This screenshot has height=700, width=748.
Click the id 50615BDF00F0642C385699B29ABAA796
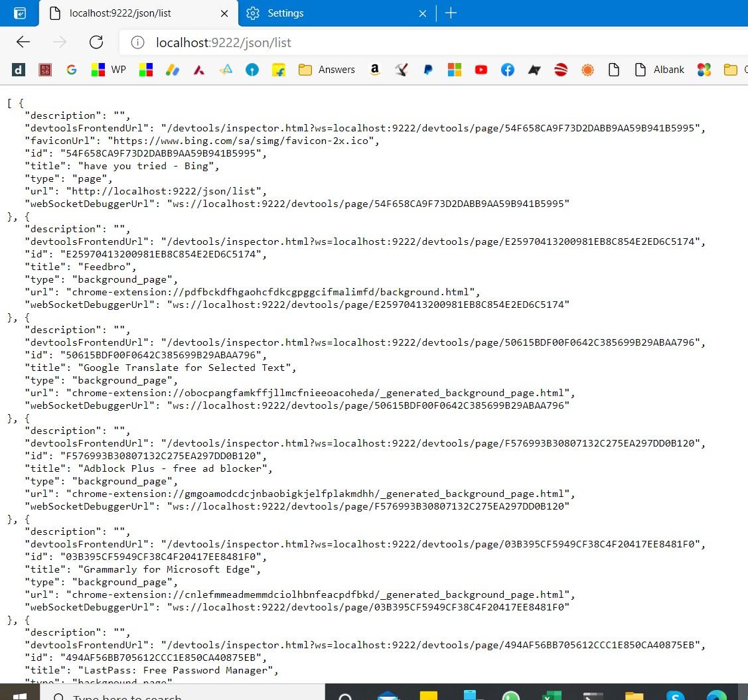click(x=161, y=355)
